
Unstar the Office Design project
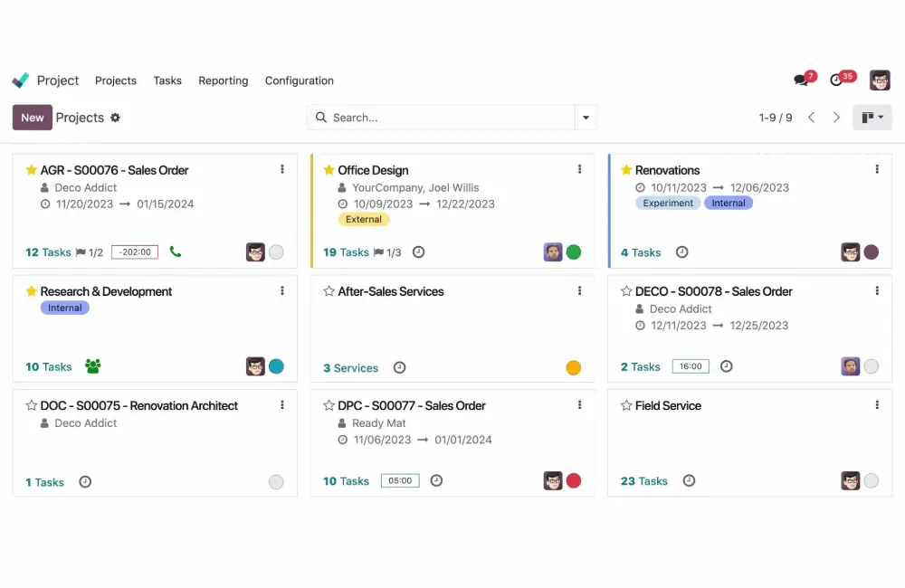coord(329,170)
